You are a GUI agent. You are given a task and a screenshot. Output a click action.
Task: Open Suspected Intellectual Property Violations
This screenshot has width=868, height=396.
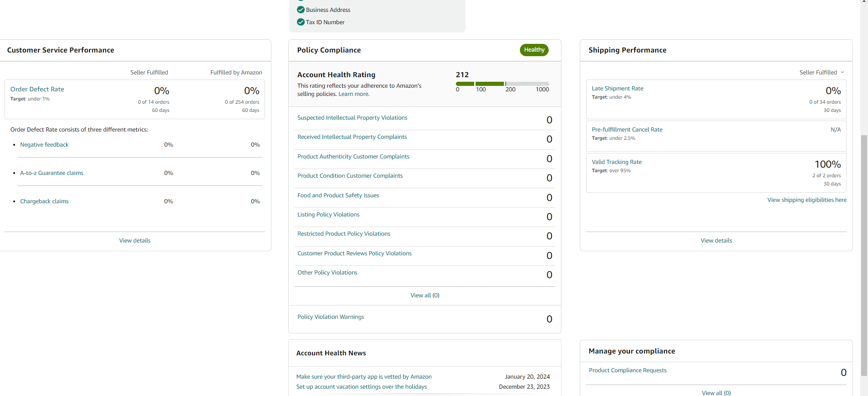[x=352, y=118]
